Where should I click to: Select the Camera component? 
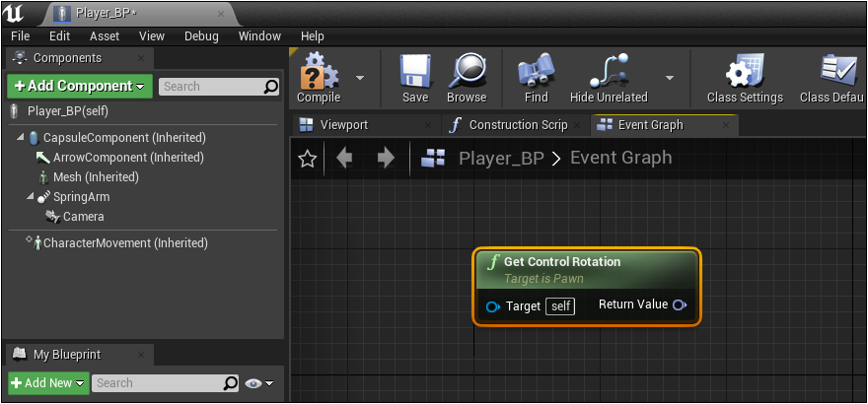83,217
